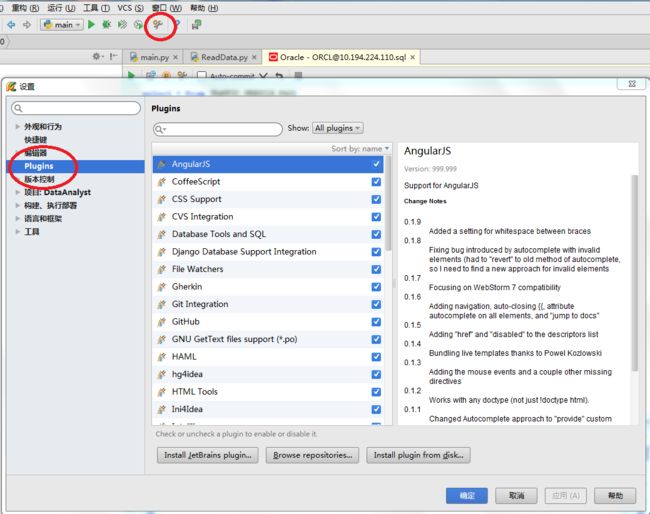Click the plugin description pane scrollbar
Viewport: 650px width, 514px height.
point(634,272)
